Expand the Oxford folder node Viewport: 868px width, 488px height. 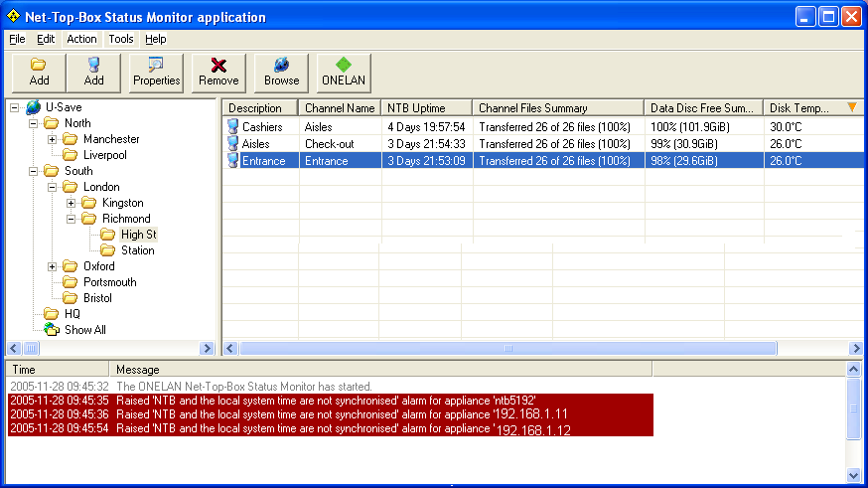pyautogui.click(x=52, y=266)
